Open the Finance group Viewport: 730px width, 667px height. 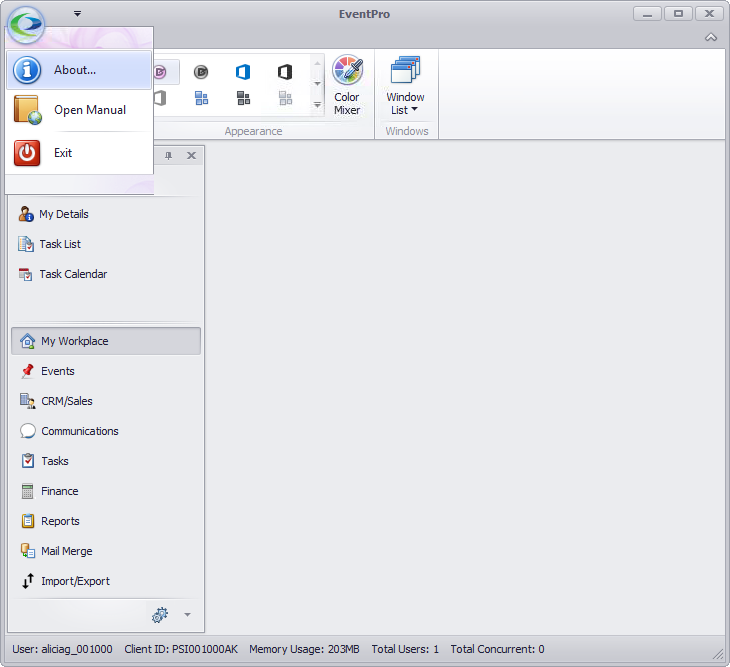pyautogui.click(x=106, y=491)
